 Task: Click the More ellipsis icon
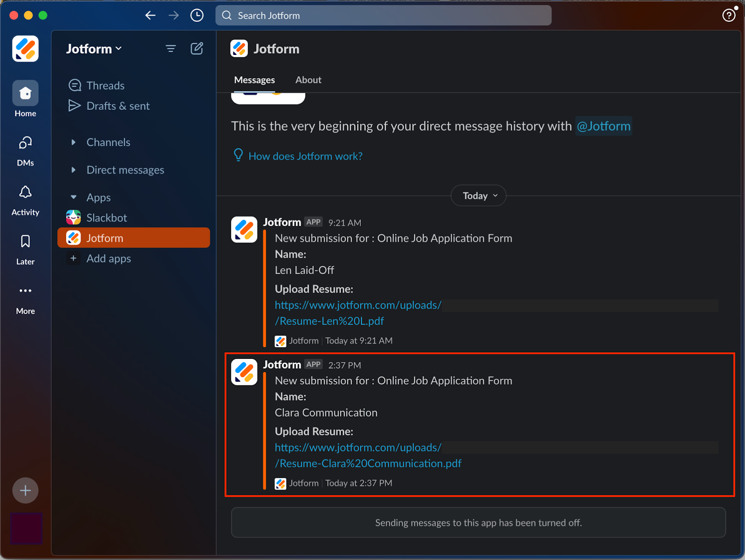[25, 291]
